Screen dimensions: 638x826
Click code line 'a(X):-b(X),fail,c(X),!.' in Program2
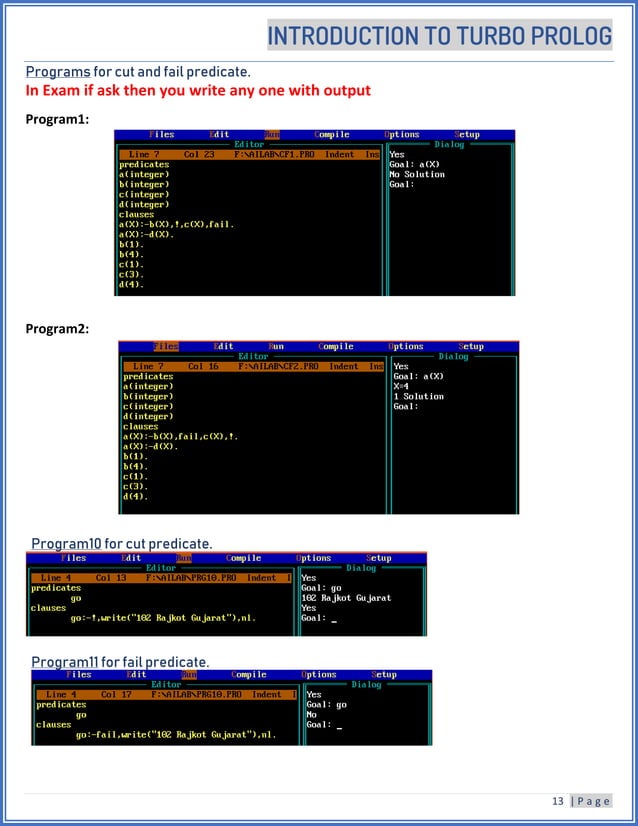tap(181, 436)
